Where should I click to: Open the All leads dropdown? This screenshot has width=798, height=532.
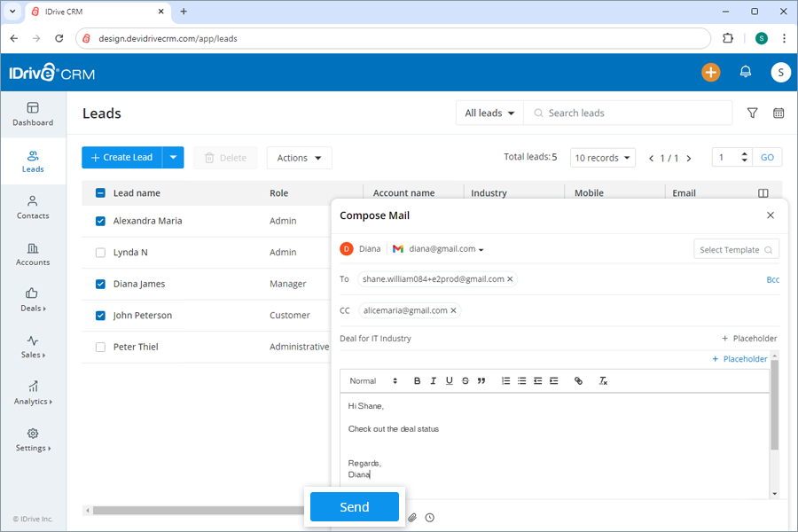489,113
